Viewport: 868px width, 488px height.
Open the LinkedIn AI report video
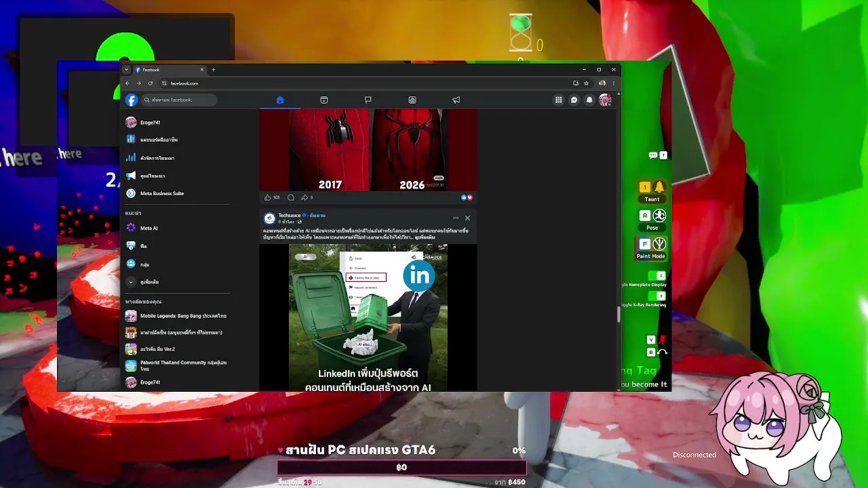[x=368, y=318]
